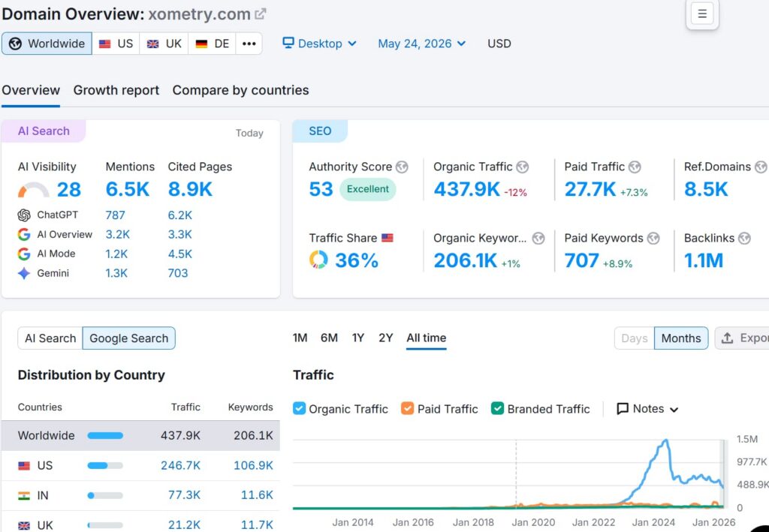Click globe icon next to Authority Score
Viewport: 769px width, 532px height.
tap(402, 167)
